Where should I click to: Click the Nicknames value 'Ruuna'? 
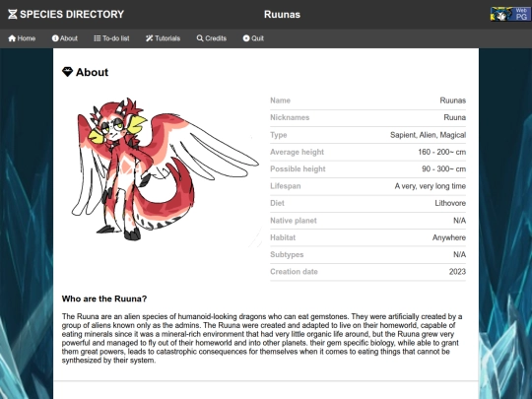[x=454, y=117]
